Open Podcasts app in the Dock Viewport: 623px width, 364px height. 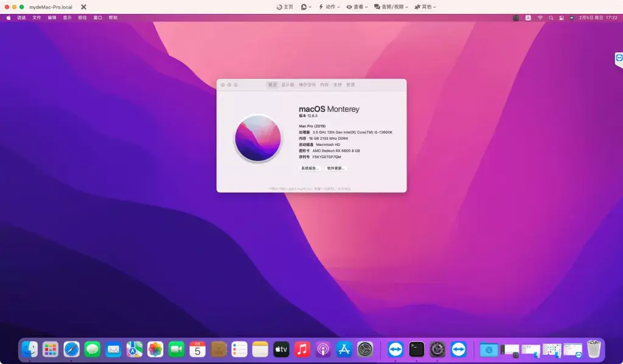coord(323,349)
